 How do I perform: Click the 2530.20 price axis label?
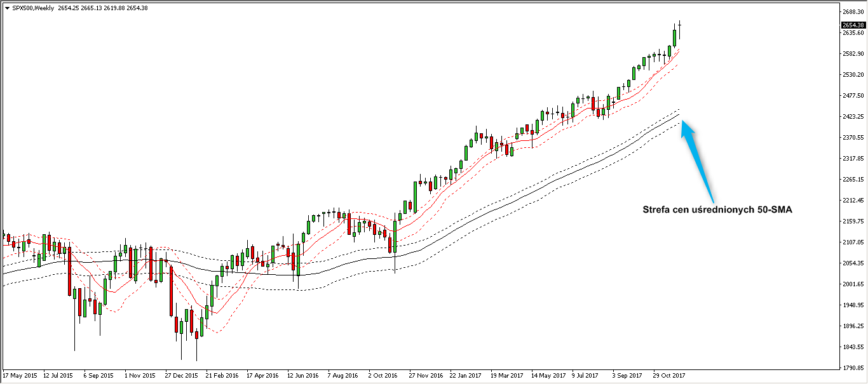[x=852, y=75]
